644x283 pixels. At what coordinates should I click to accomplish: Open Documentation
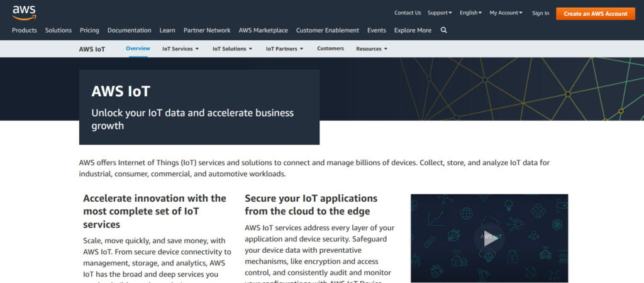(130, 30)
